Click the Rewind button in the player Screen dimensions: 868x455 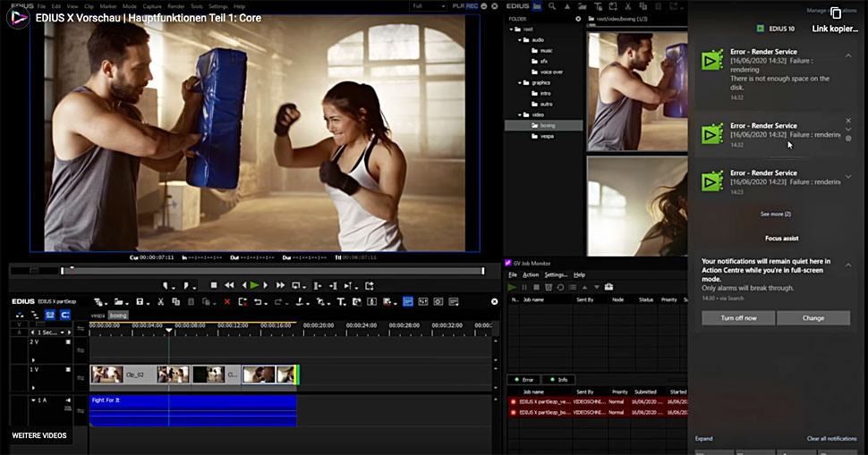229,285
